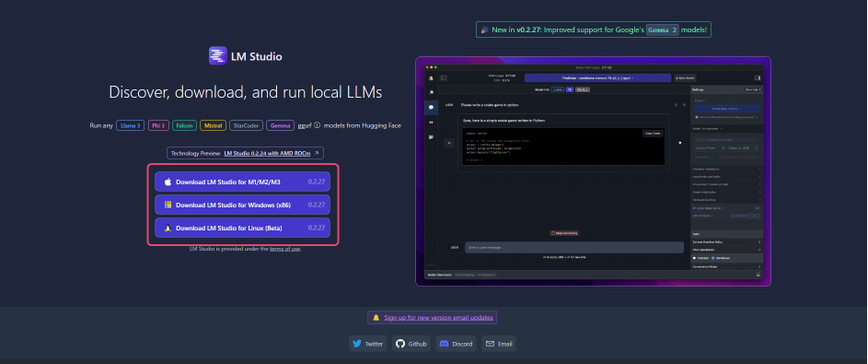The width and height of the screenshot is (868, 364).
Task: Click the "New in v0.2.27:" banner text
Action: point(516,29)
